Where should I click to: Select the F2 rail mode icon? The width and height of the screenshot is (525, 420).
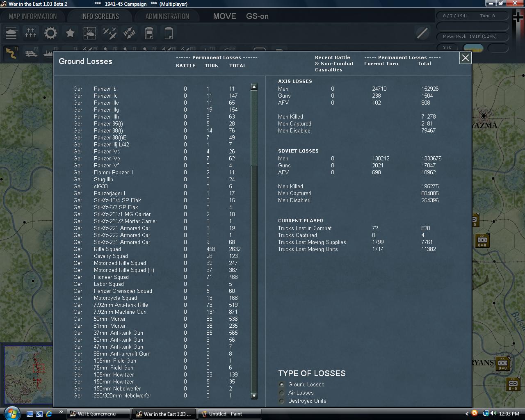pos(32,53)
